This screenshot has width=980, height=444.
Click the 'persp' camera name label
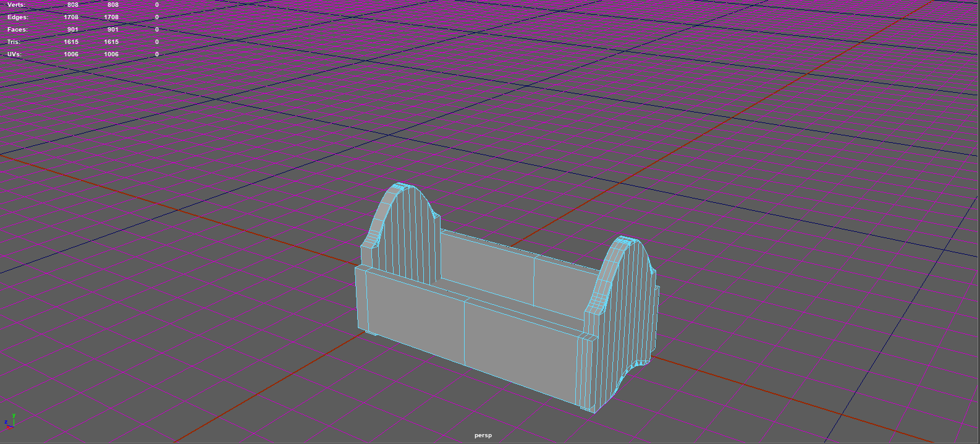tap(483, 435)
